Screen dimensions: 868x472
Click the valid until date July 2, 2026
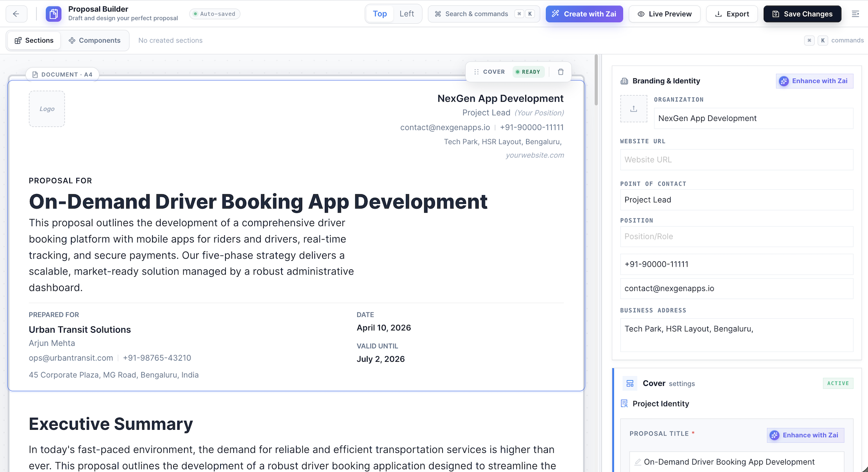pyautogui.click(x=380, y=359)
